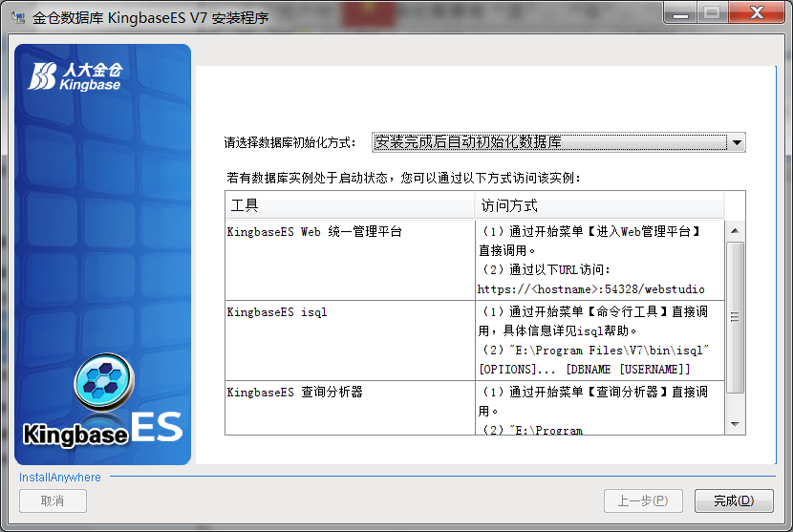Screen dimensions: 793x532
Task: Click the 通过开始菜单【命令行工具】 text
Action: (x=589, y=311)
